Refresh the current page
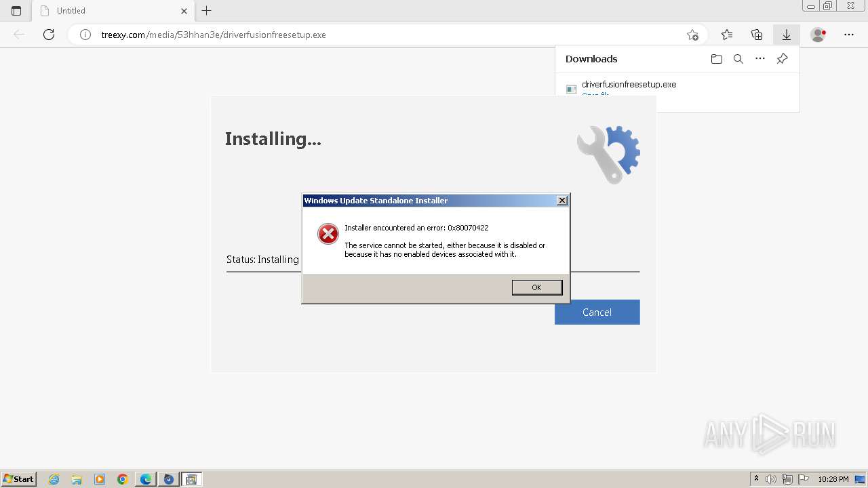This screenshot has height=488, width=868. click(x=49, y=35)
